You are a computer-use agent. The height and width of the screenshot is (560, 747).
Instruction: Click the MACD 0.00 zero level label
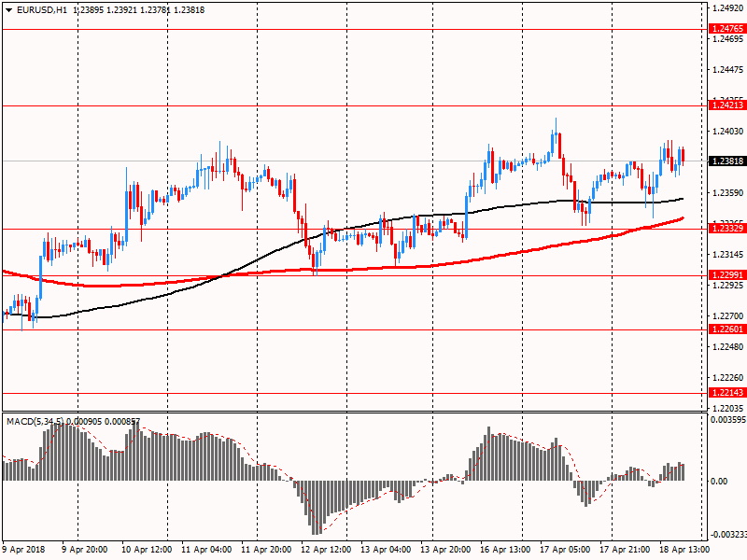coord(719,482)
